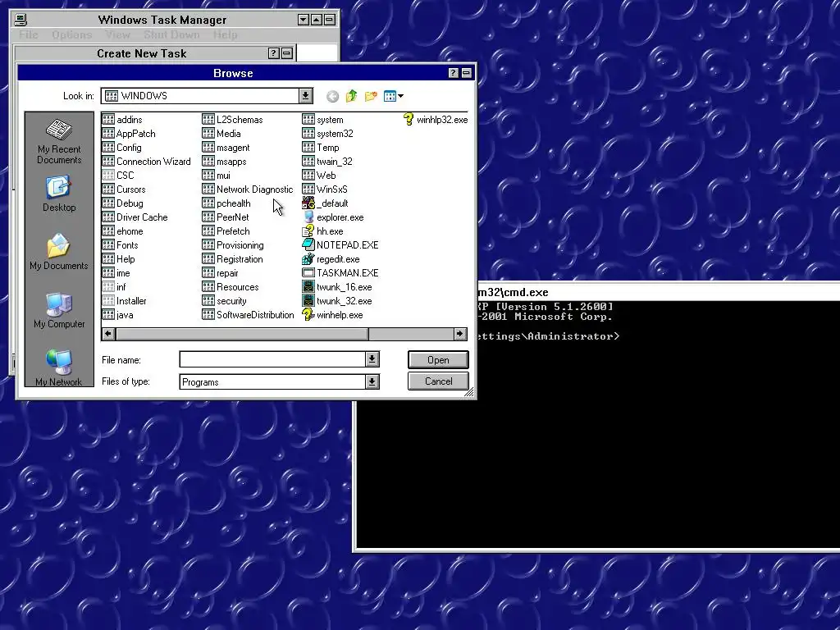Select the twain_32 folder
Image resolution: width=840 pixels, height=630 pixels.
(x=327, y=162)
